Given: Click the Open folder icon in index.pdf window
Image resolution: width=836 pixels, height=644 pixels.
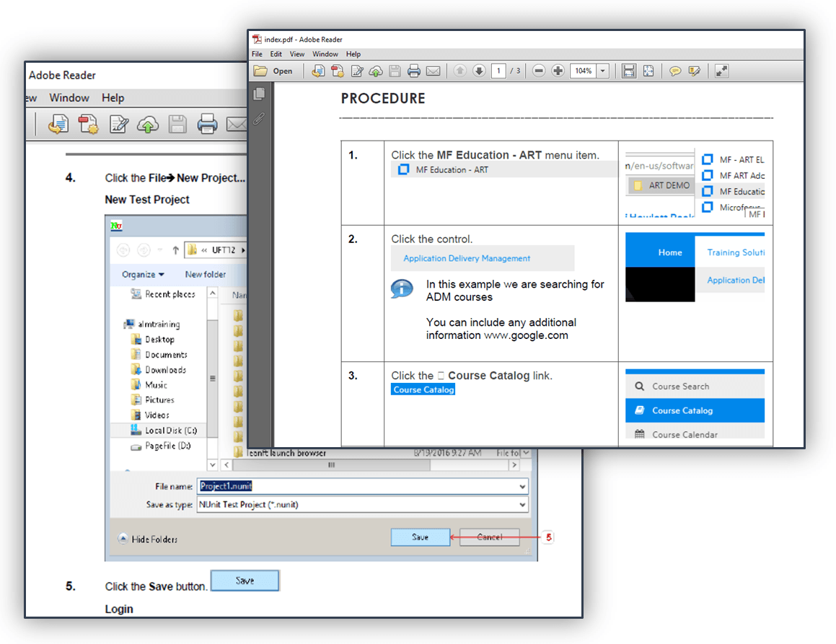Looking at the screenshot, I should 260,71.
